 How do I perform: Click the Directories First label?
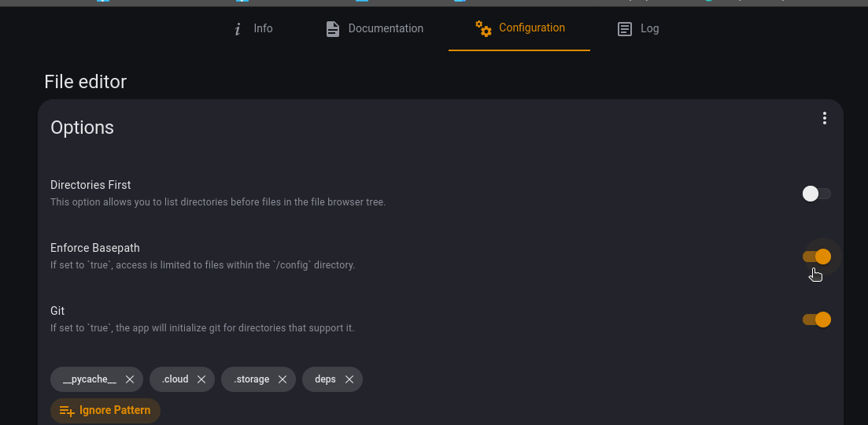point(90,185)
